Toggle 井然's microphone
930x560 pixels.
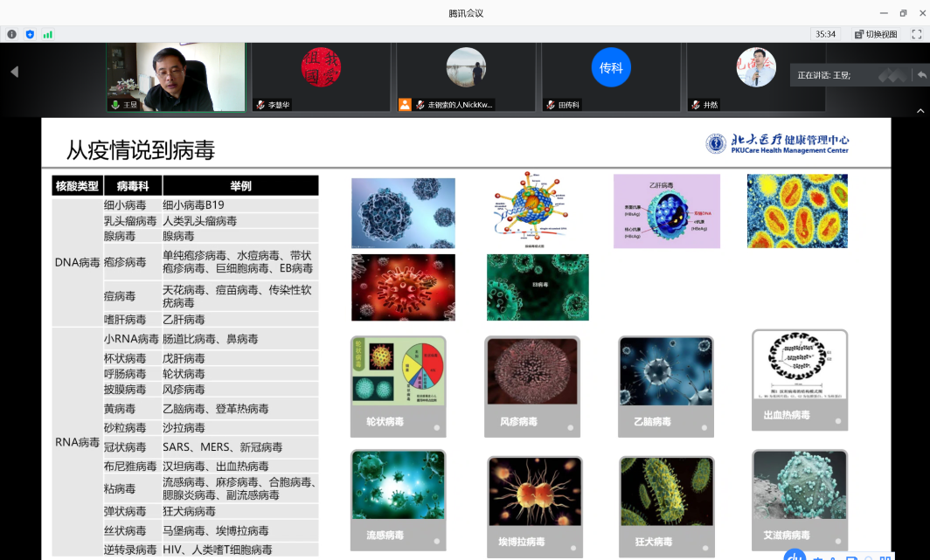(x=696, y=103)
